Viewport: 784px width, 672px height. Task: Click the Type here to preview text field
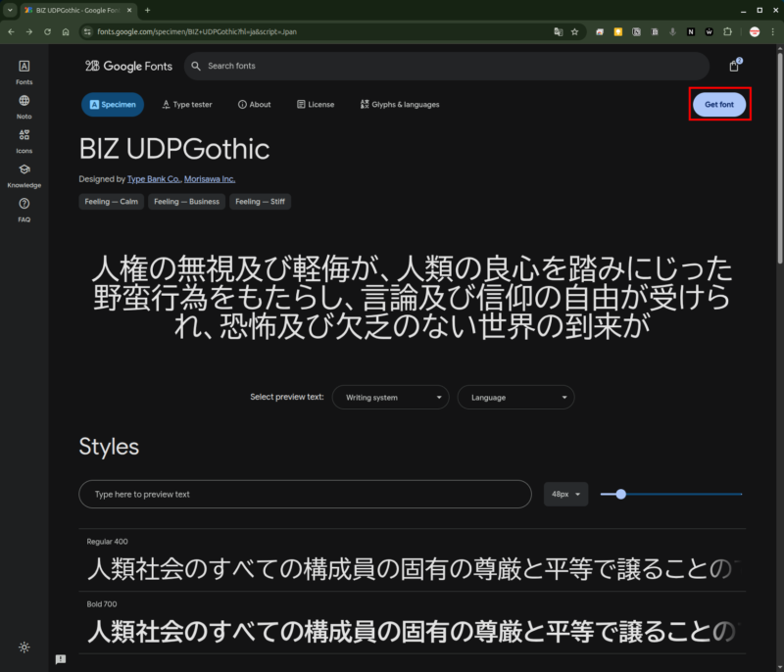tap(305, 495)
